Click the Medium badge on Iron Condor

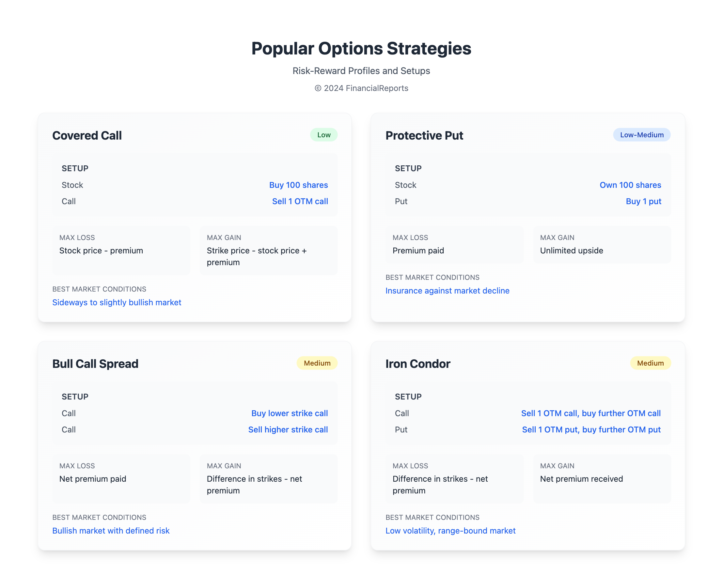pos(650,363)
